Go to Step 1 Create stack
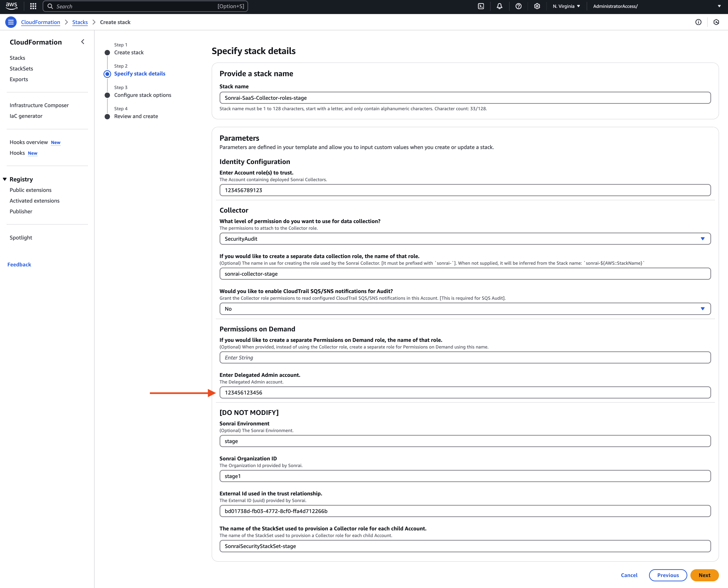Screen dimensions: 728x588 click(x=129, y=53)
